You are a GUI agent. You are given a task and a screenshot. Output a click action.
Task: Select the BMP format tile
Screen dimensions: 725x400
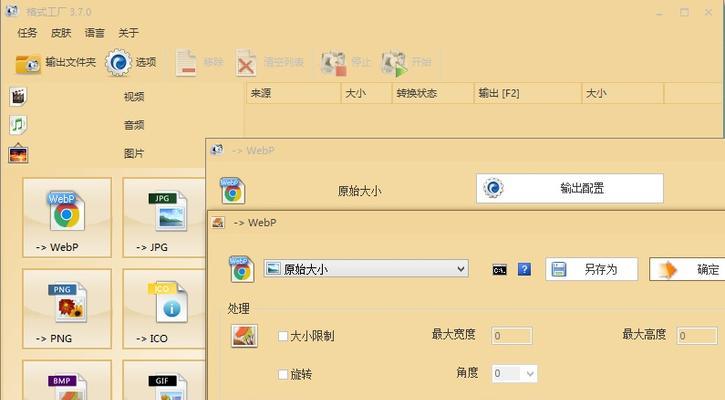(67, 380)
